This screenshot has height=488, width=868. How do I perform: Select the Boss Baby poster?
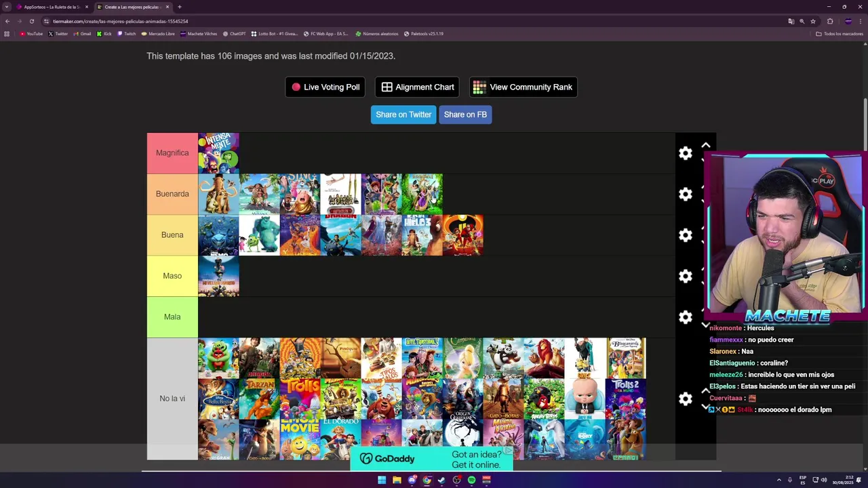[585, 399]
